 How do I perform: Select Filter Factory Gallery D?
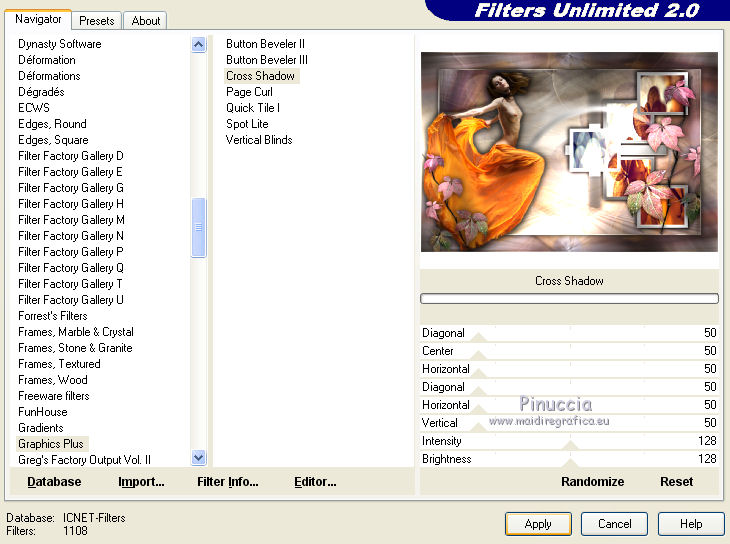tap(71, 156)
